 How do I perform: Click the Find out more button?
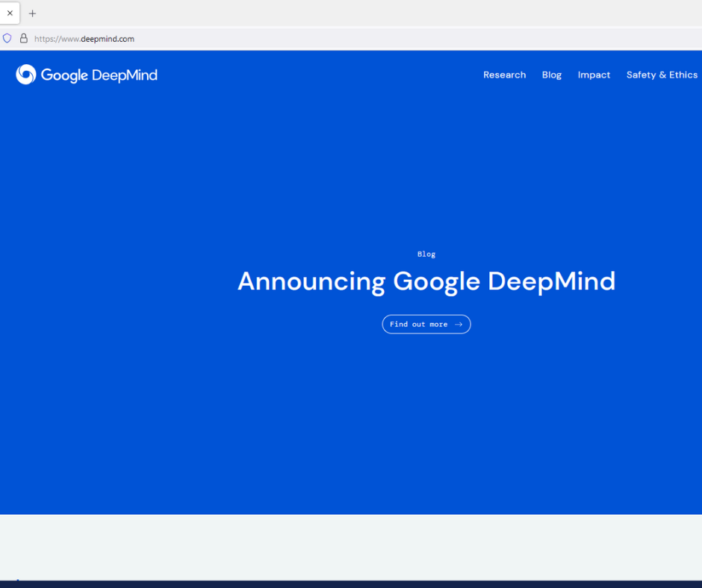coord(426,325)
